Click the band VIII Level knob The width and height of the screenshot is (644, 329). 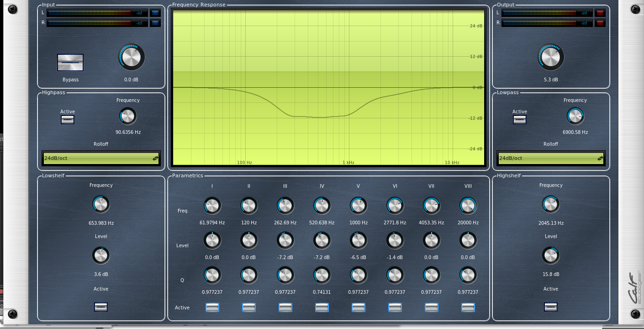pos(468,240)
